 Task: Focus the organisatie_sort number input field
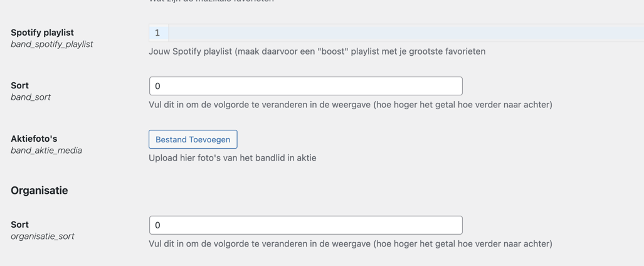pos(305,225)
